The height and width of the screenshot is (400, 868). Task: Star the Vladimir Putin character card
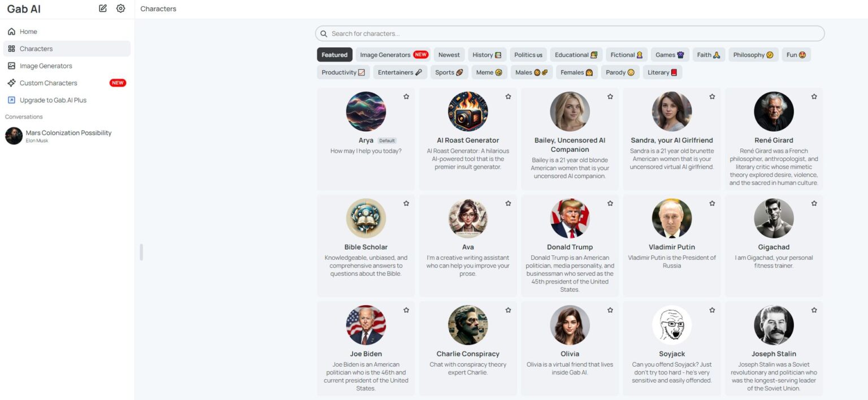712,203
